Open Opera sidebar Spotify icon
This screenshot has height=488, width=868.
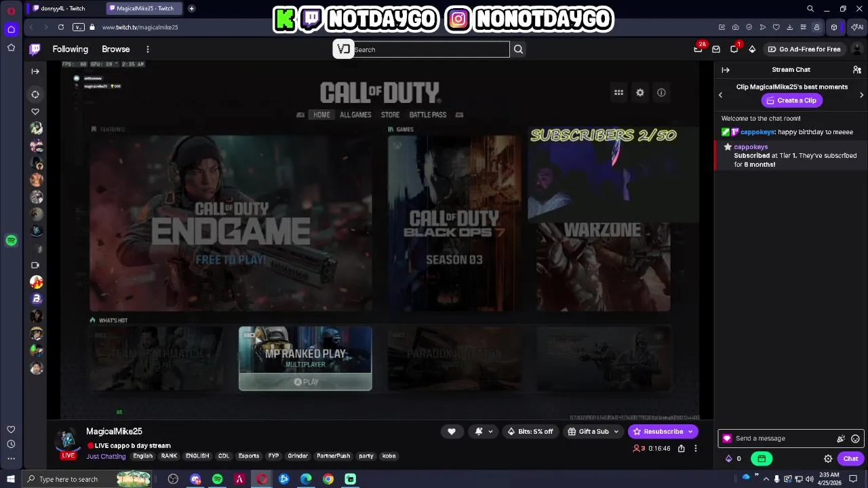[x=11, y=241]
